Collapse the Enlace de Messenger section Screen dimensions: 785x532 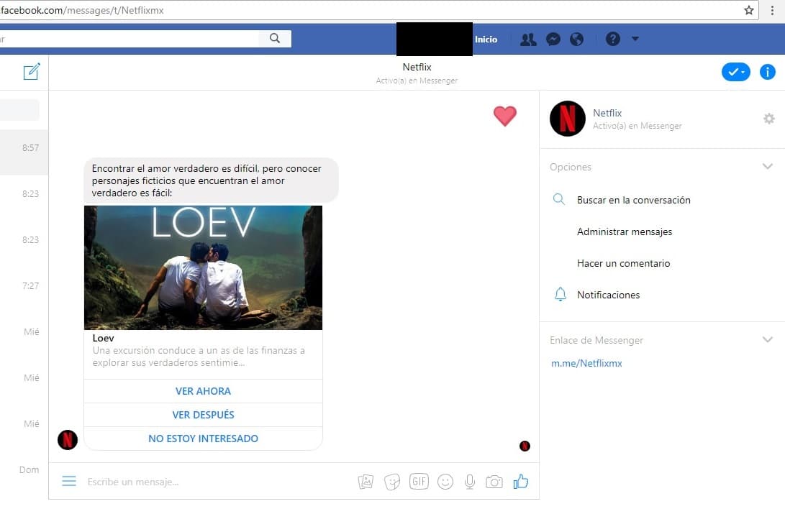point(767,340)
